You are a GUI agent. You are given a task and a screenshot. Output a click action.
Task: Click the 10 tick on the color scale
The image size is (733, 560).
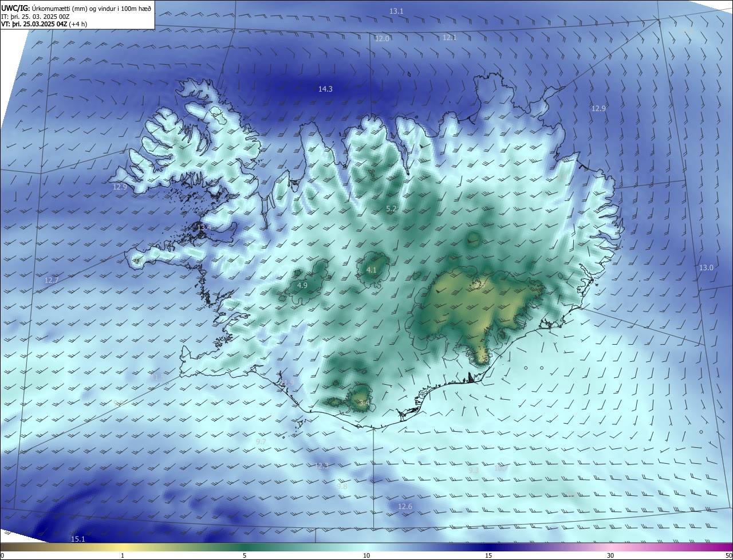(x=366, y=555)
